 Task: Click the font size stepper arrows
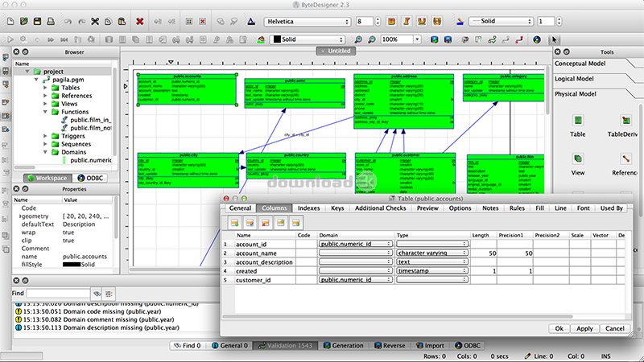tap(378, 22)
